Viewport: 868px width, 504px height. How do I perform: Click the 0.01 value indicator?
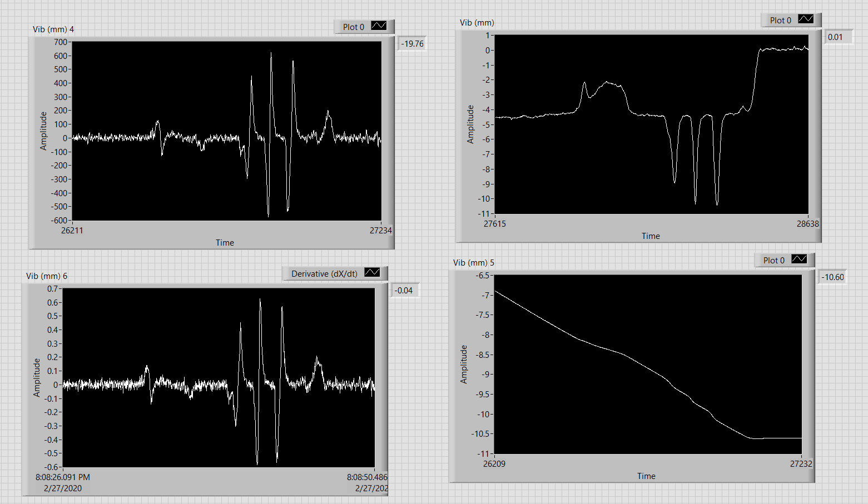point(838,37)
